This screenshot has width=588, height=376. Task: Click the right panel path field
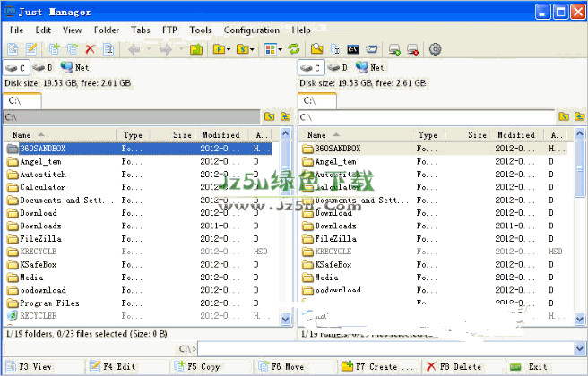427,117
